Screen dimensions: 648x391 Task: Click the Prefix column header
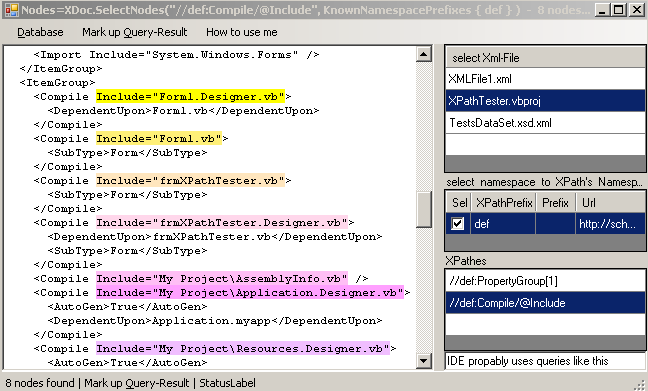tap(555, 203)
